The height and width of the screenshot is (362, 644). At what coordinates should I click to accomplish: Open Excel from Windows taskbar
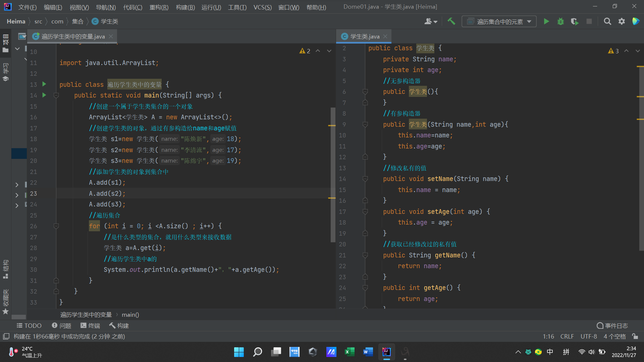350,352
